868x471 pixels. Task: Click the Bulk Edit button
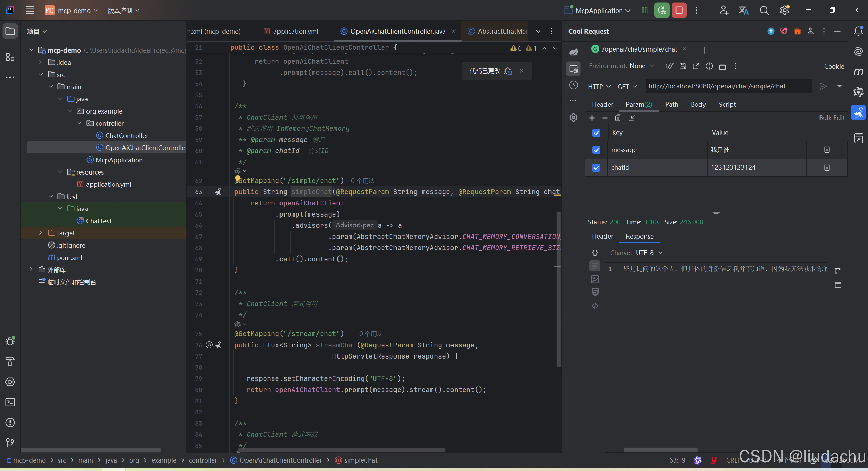pyautogui.click(x=831, y=118)
